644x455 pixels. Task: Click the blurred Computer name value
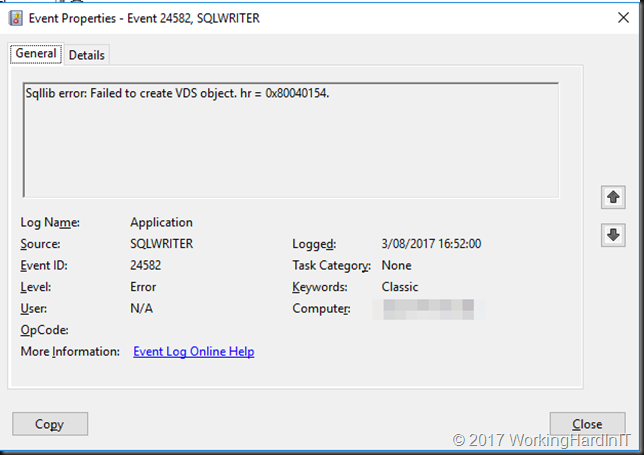[x=428, y=309]
